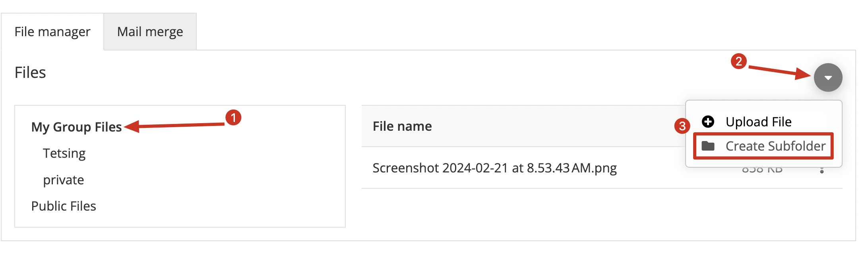Click the Screenshot 2024-02-21 png file name

(494, 168)
